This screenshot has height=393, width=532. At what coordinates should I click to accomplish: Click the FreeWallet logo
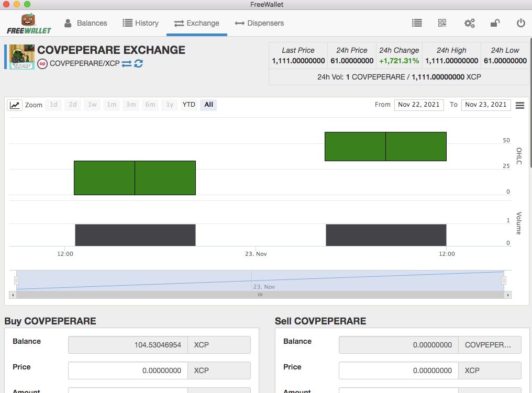click(x=29, y=24)
